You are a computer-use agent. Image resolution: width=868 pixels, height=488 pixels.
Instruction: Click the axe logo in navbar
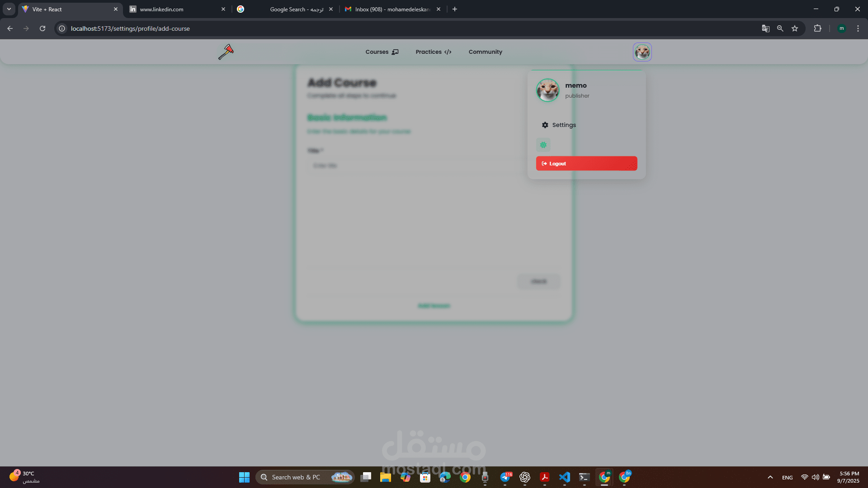(226, 52)
